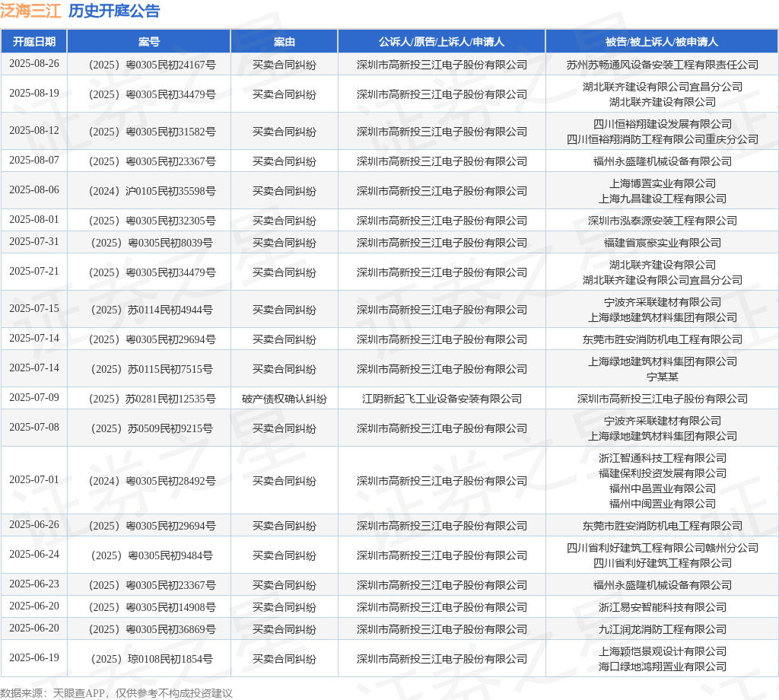The image size is (779, 700).
Task: Click the 公诉人/原告/上诉人/申请人 header
Action: click(x=441, y=42)
